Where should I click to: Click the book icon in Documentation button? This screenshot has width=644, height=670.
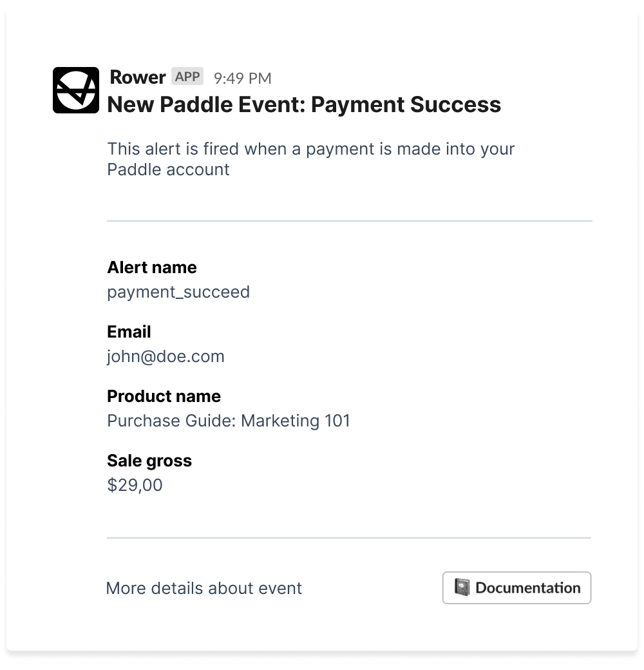[462, 588]
